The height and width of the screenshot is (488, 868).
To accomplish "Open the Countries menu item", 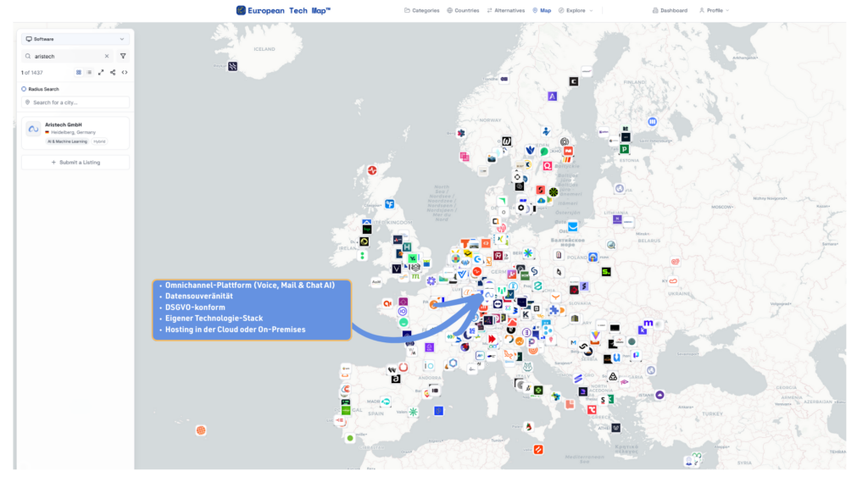I will pos(465,10).
